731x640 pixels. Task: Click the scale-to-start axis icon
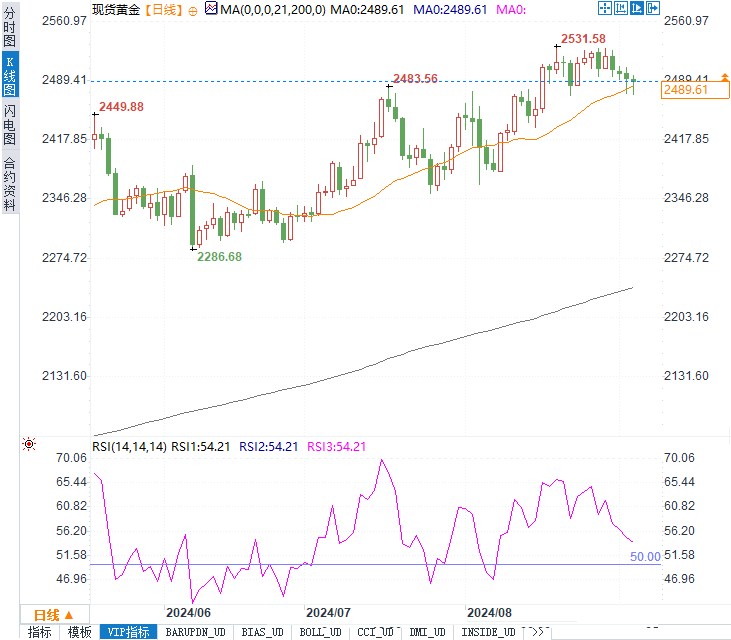point(621,8)
